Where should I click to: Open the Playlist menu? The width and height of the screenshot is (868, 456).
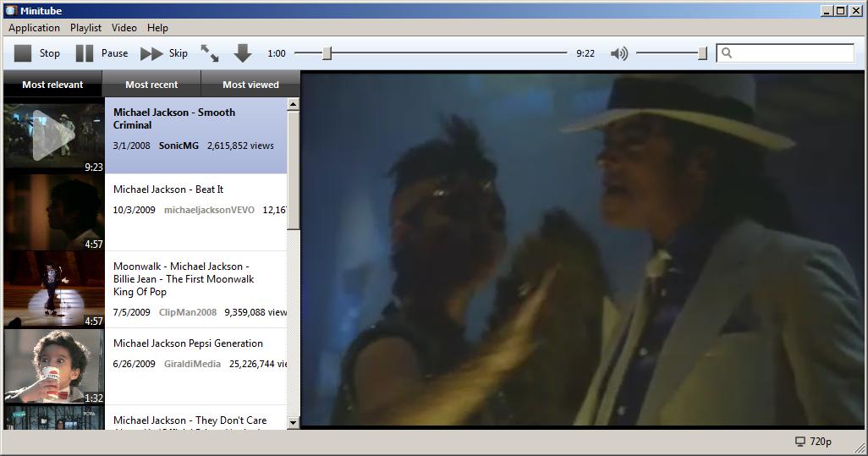click(x=85, y=28)
